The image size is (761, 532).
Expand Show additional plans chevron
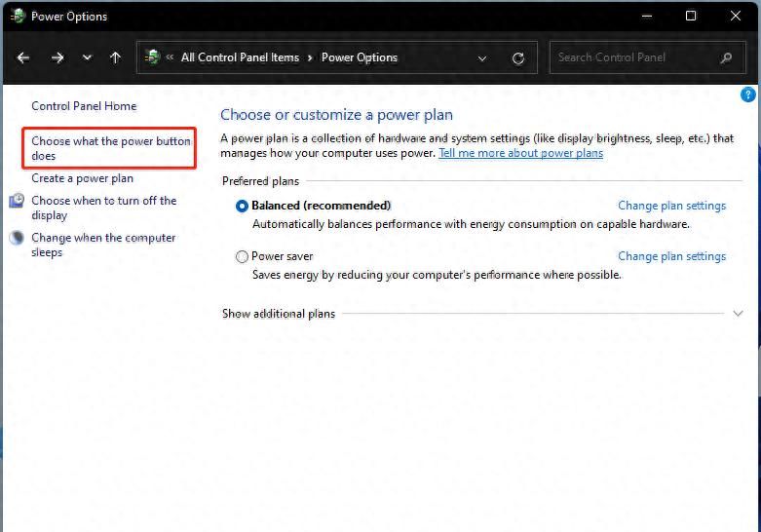pyautogui.click(x=738, y=314)
